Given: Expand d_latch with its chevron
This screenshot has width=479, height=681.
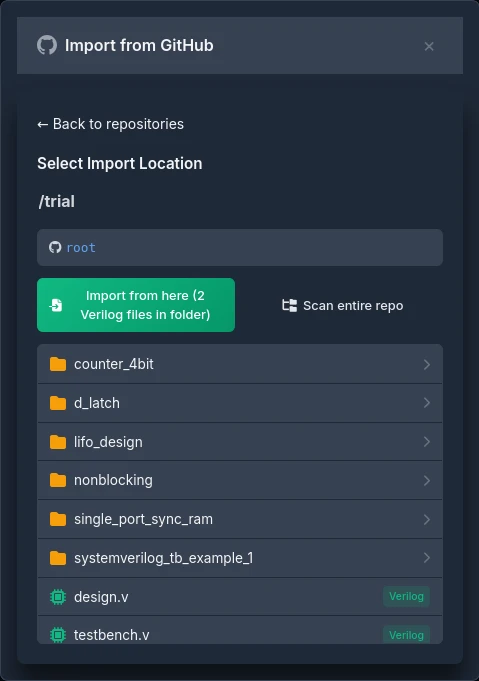Looking at the screenshot, I should (426, 403).
